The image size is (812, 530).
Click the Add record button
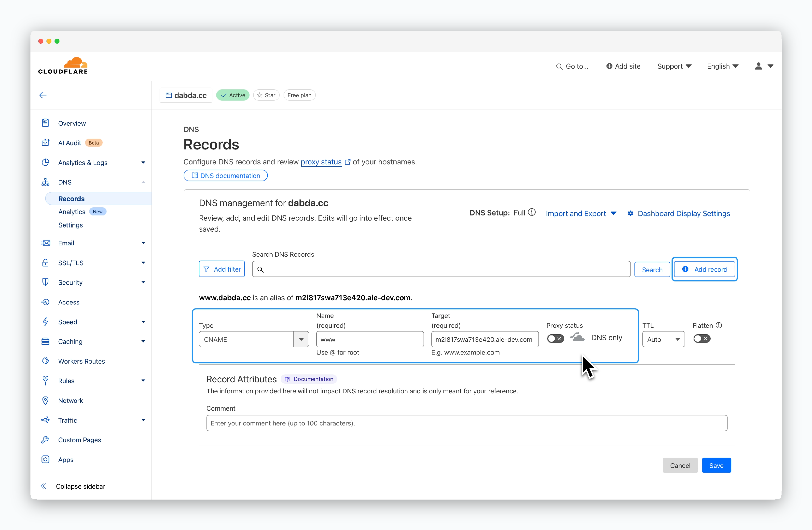(x=704, y=269)
